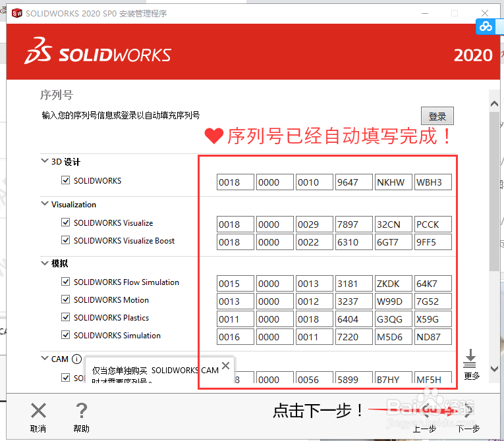Image resolution: width=504 pixels, height=441 pixels.
Task: Click SOLIDWORKS serial field 0018 first box
Action: [235, 182]
